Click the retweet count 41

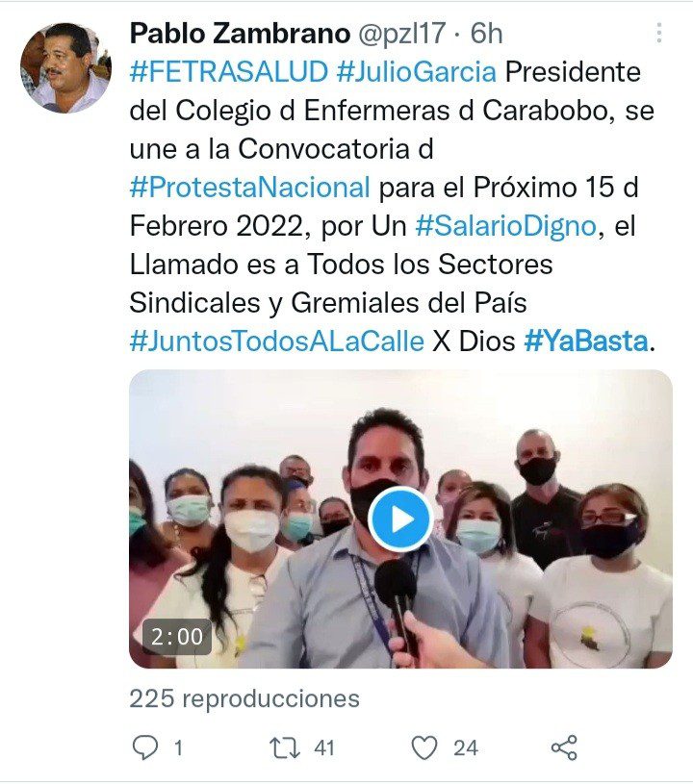[x=324, y=748]
